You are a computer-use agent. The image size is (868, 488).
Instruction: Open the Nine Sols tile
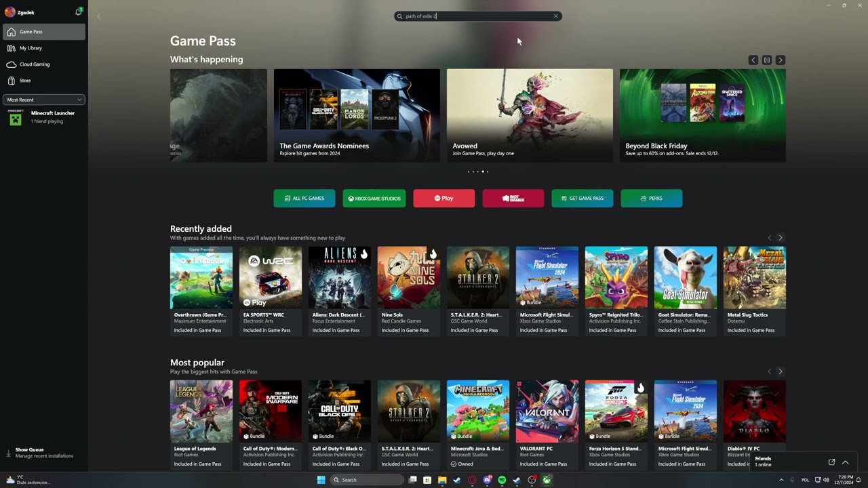(x=409, y=291)
